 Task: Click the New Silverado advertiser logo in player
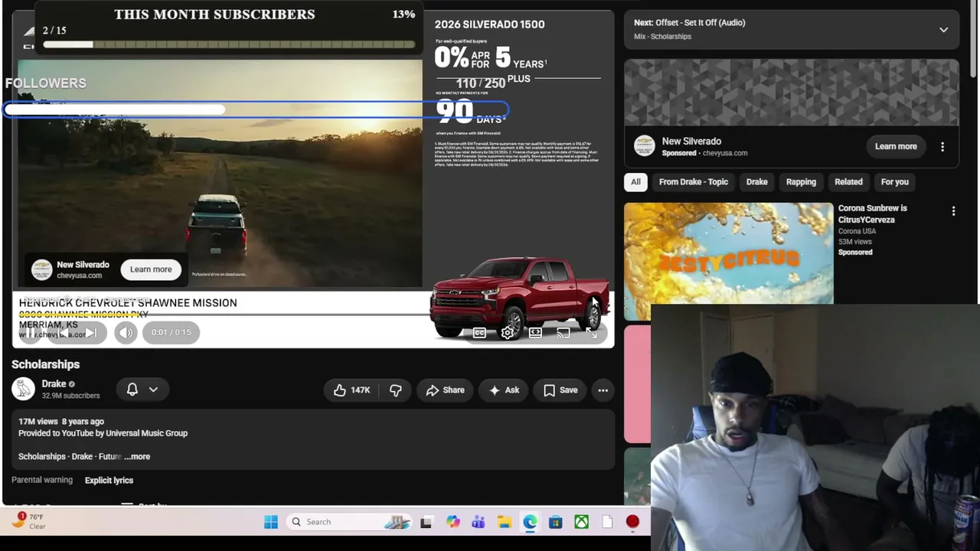(41, 269)
